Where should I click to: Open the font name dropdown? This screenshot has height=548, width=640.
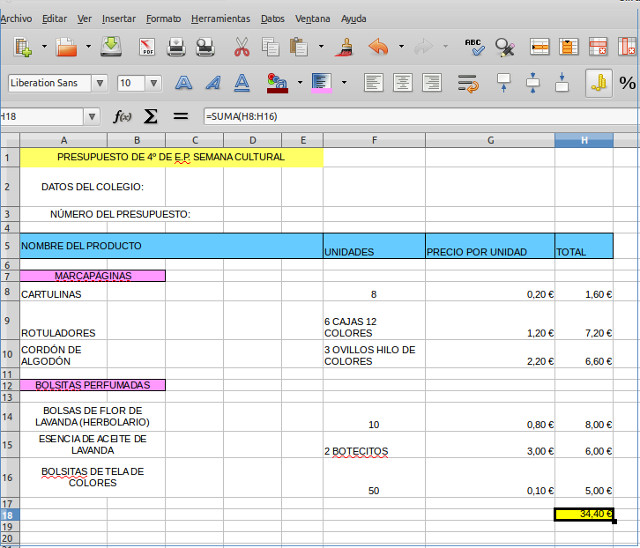pyautogui.click(x=100, y=84)
